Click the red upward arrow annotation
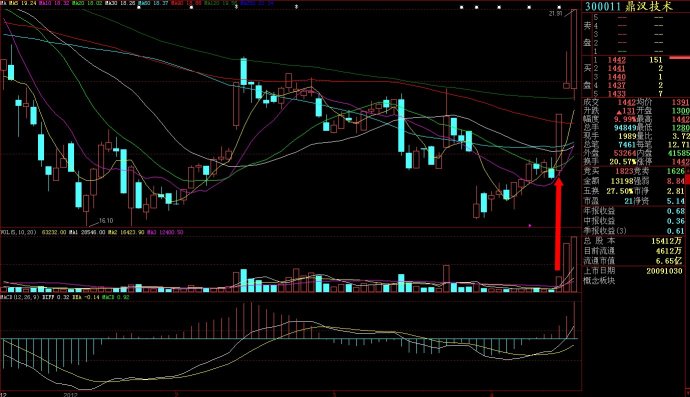The width and height of the screenshot is (690, 397). [558, 224]
